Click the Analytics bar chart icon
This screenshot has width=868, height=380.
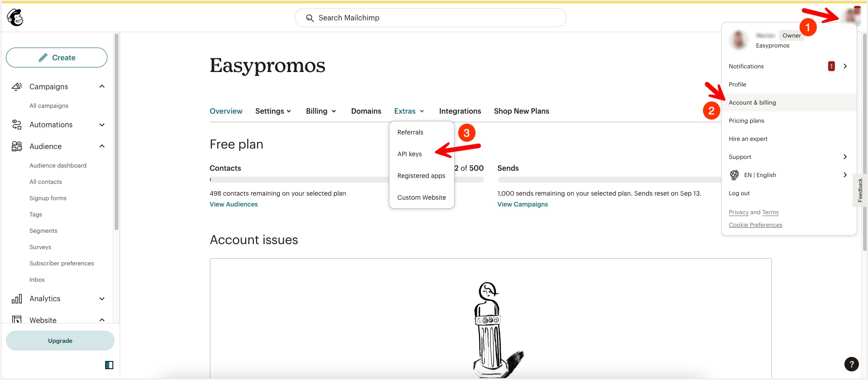tap(17, 299)
